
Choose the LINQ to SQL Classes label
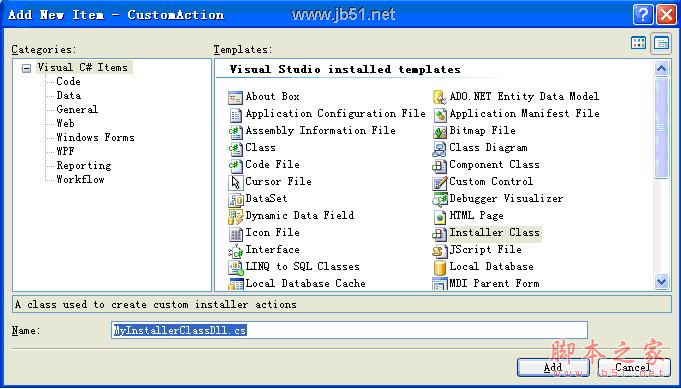(x=302, y=267)
